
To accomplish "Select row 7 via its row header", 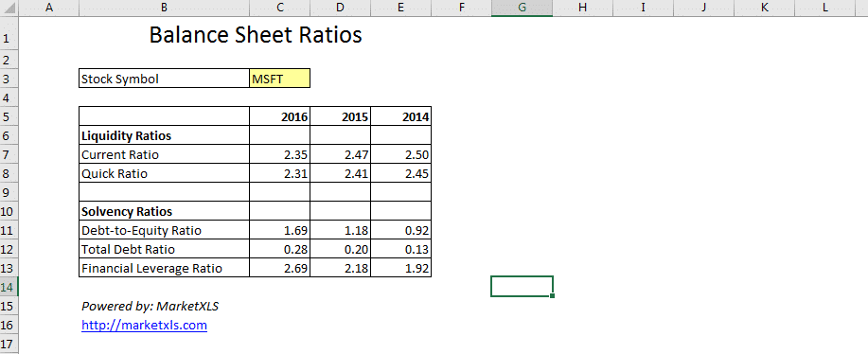I will [9, 154].
